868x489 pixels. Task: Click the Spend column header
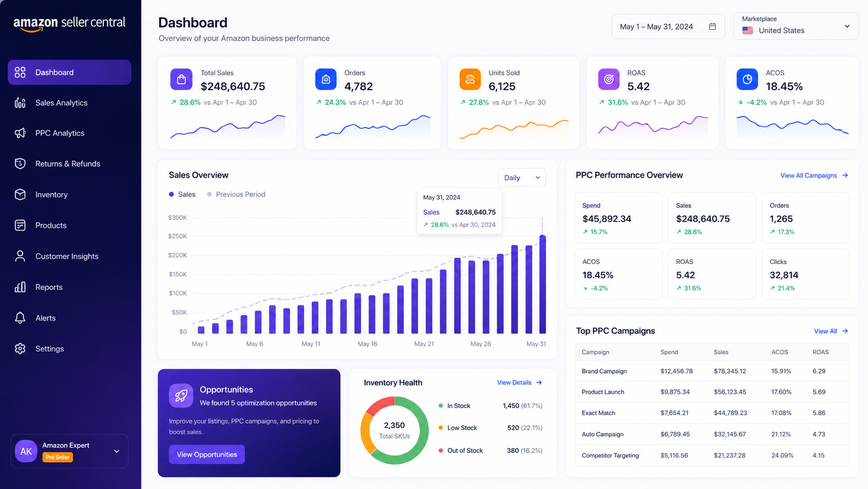pos(669,352)
